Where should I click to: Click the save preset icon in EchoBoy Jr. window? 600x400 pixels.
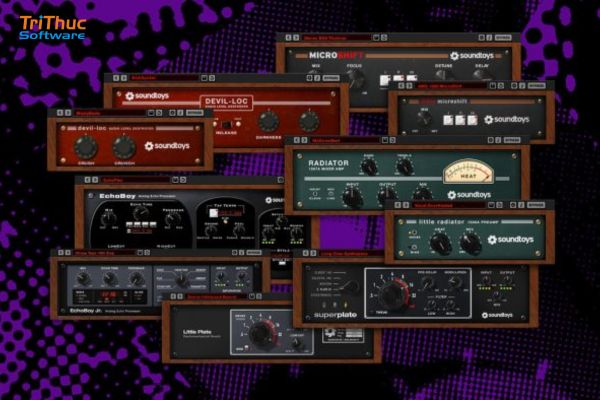coord(140,253)
